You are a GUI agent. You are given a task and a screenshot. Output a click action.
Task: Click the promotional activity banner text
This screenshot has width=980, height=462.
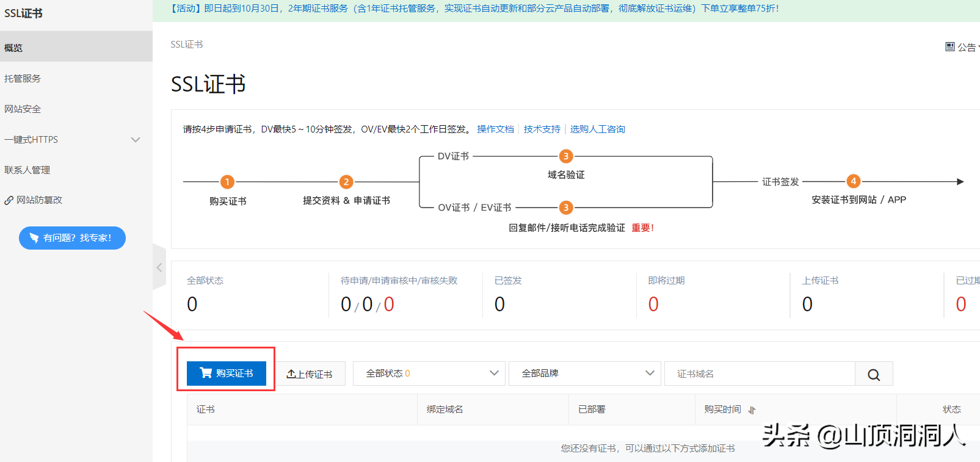474,9
